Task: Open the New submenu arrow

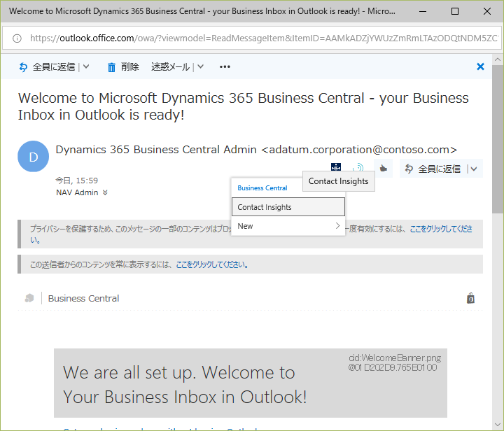Action: (337, 226)
